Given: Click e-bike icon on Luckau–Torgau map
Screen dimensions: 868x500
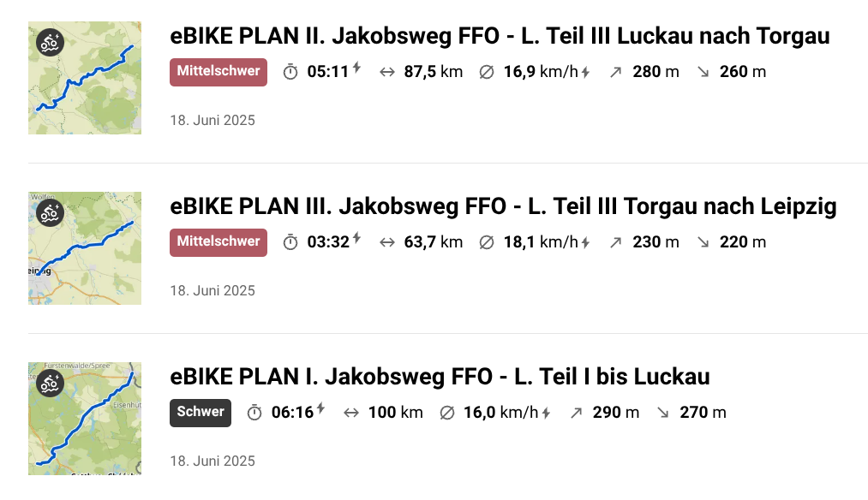Looking at the screenshot, I should click(50, 43).
